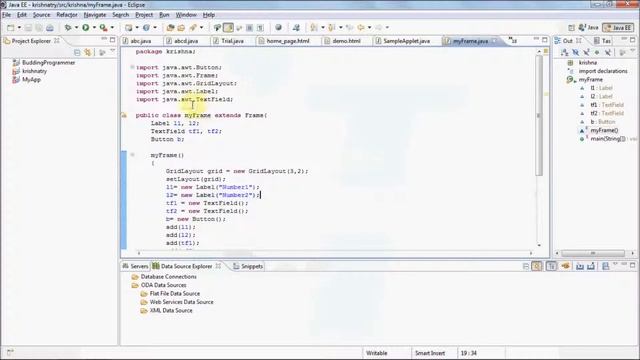Open the File menu
This screenshot has width=640, height=360.
click(x=7, y=15)
